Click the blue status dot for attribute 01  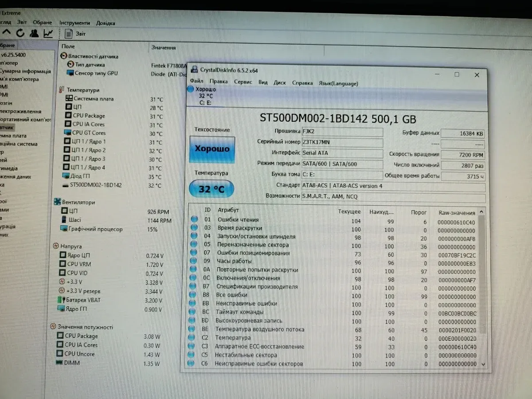point(194,220)
